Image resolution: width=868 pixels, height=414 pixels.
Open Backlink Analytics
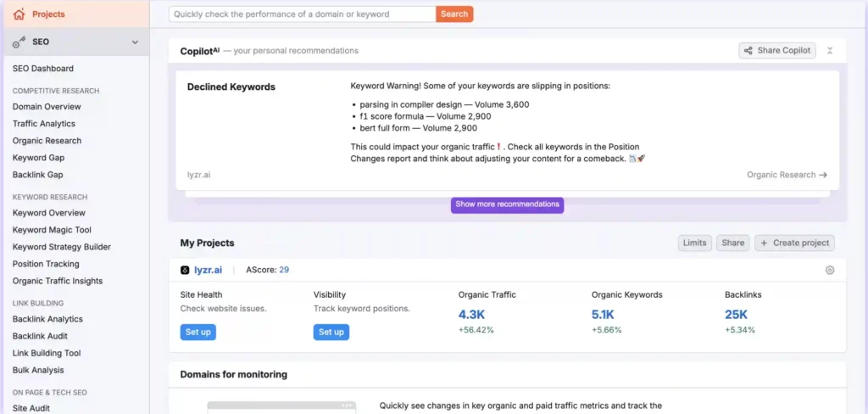47,319
